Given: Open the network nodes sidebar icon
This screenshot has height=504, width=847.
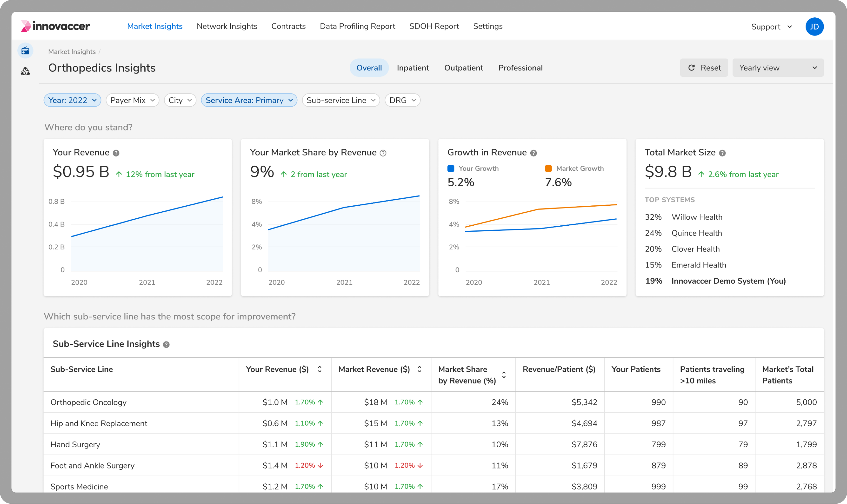Looking at the screenshot, I should 26,71.
